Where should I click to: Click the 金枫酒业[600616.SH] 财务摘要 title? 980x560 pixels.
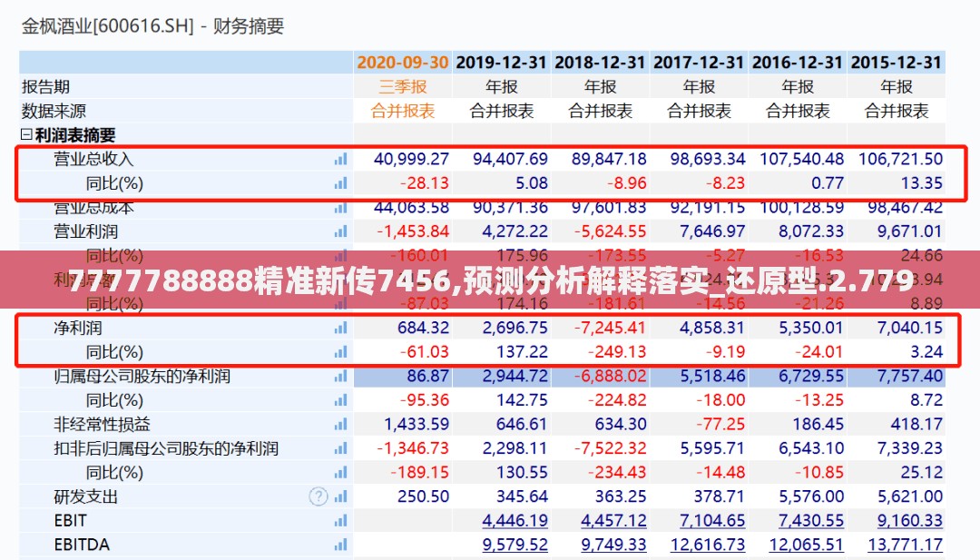tap(153, 26)
